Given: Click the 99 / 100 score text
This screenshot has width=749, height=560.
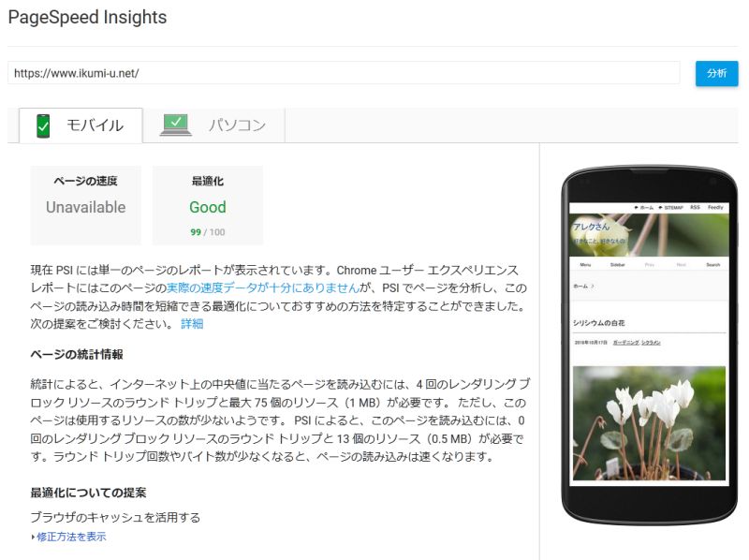Looking at the screenshot, I should click(x=207, y=232).
